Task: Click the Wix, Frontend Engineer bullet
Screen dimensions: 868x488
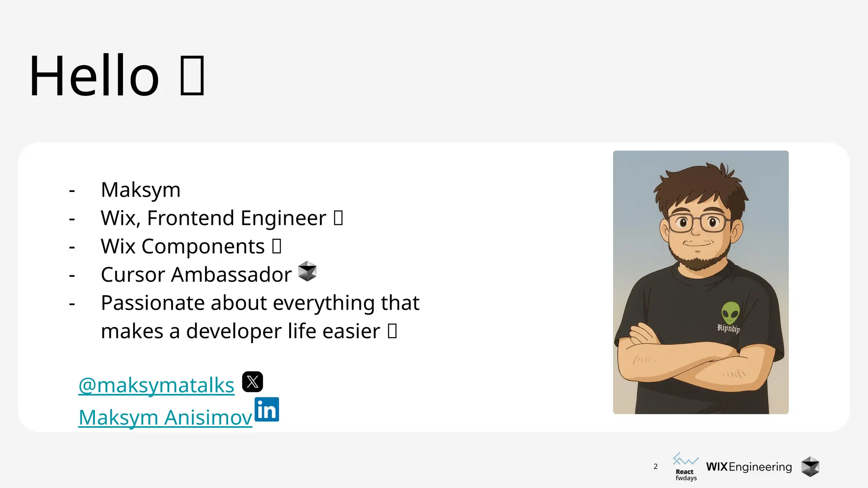Action: (x=213, y=218)
